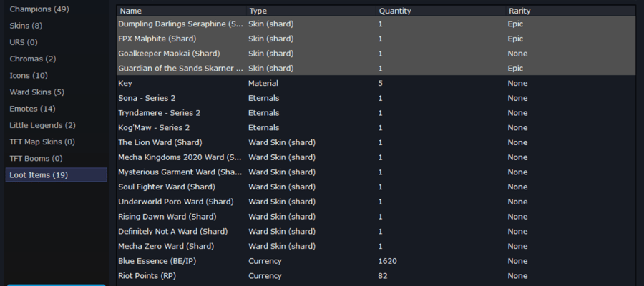Click the Eternals type of Sona row
The image size is (644, 286).
[x=263, y=98]
